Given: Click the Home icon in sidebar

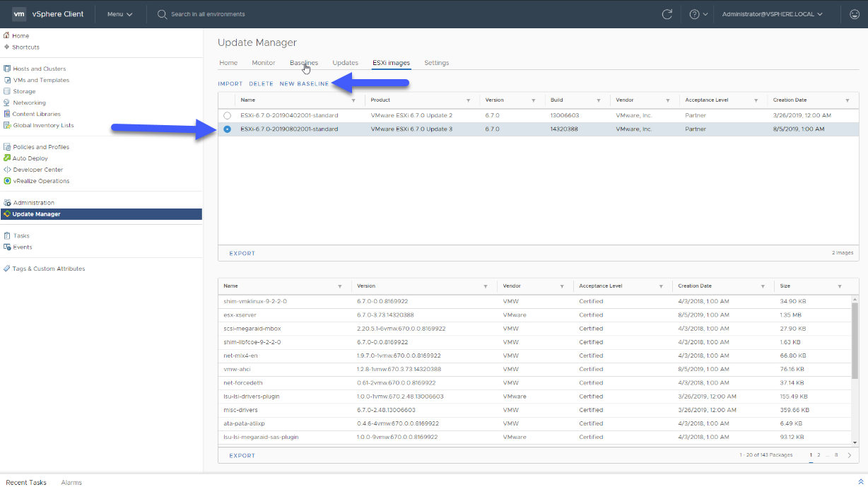Looking at the screenshot, I should click(7, 35).
